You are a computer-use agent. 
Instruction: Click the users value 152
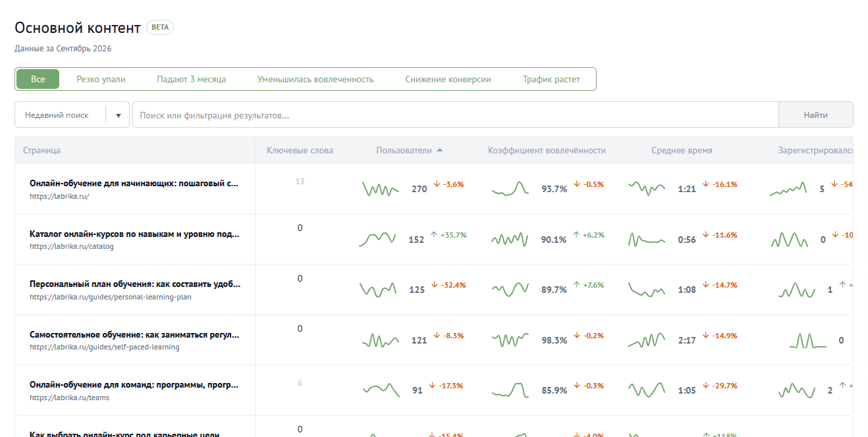(x=416, y=240)
